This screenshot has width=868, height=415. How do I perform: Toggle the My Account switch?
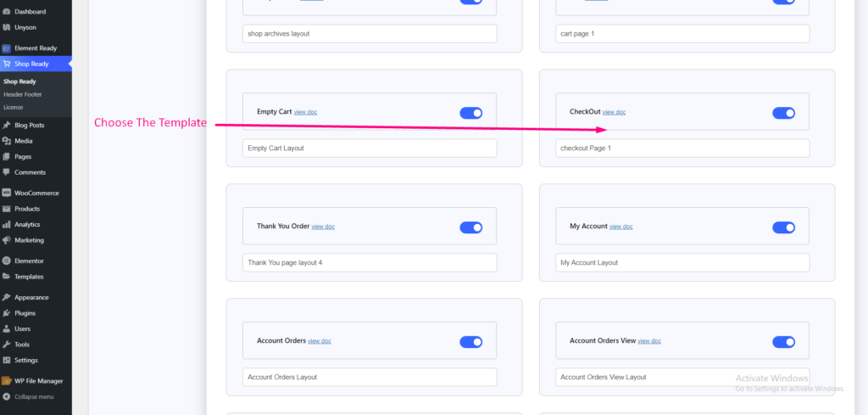784,227
